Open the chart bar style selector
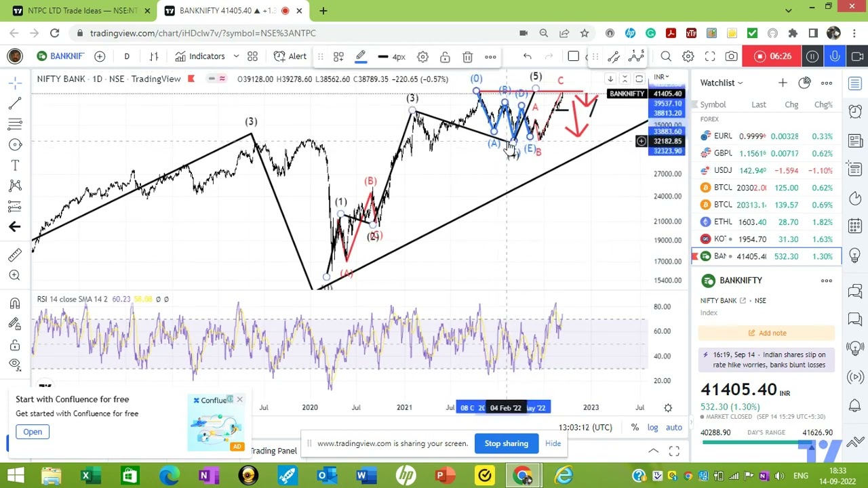This screenshot has width=868, height=488. point(154,56)
